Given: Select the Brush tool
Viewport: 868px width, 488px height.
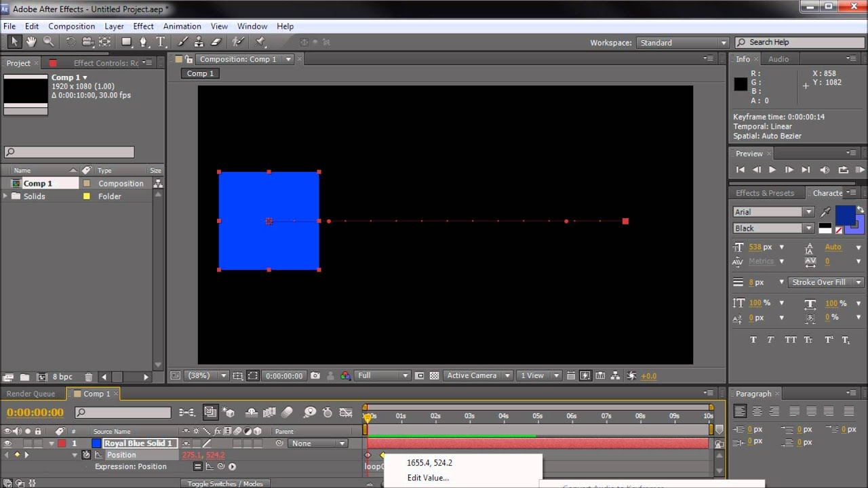Looking at the screenshot, I should [x=182, y=42].
